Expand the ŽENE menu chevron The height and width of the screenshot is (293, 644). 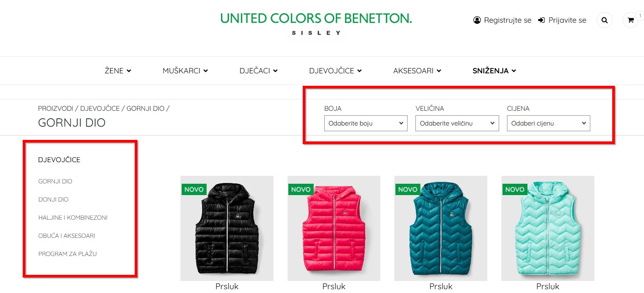tap(130, 71)
